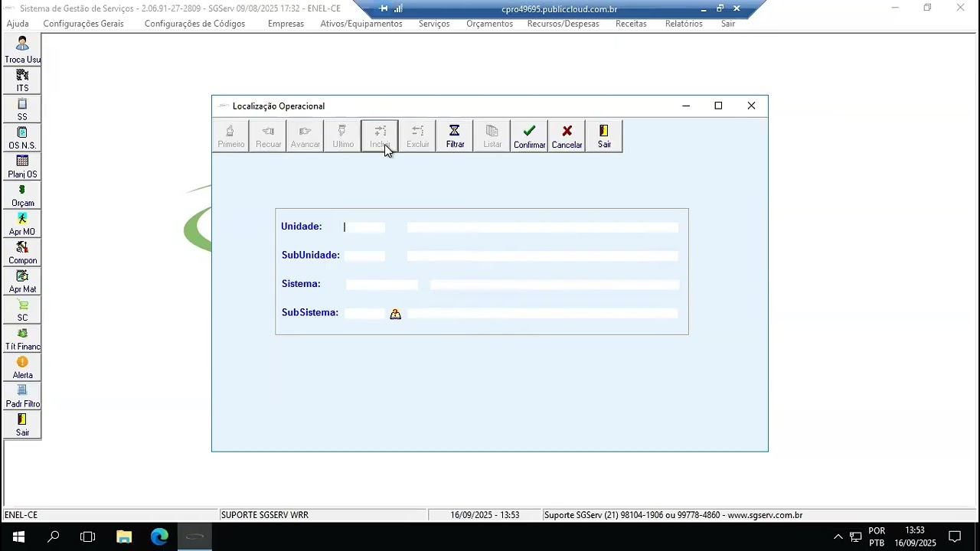Open Apr MO from the sidebar
Image resolution: width=980 pixels, height=551 pixels.
[22, 223]
